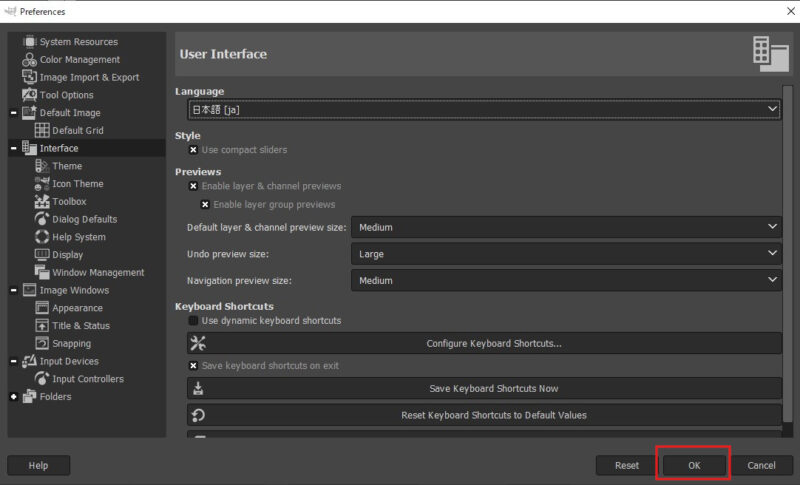800x485 pixels.
Task: Click the Cancel button
Action: pyautogui.click(x=761, y=465)
